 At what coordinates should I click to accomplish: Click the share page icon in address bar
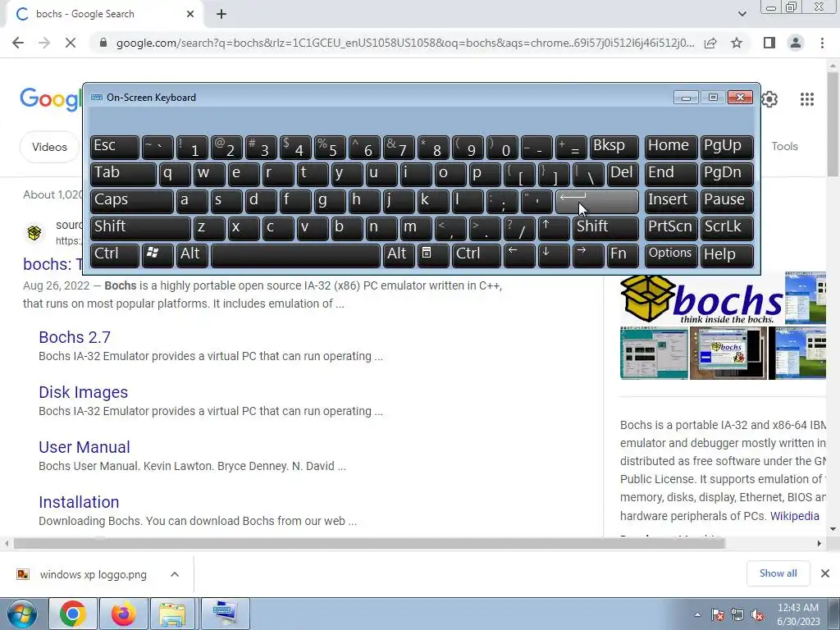click(710, 43)
